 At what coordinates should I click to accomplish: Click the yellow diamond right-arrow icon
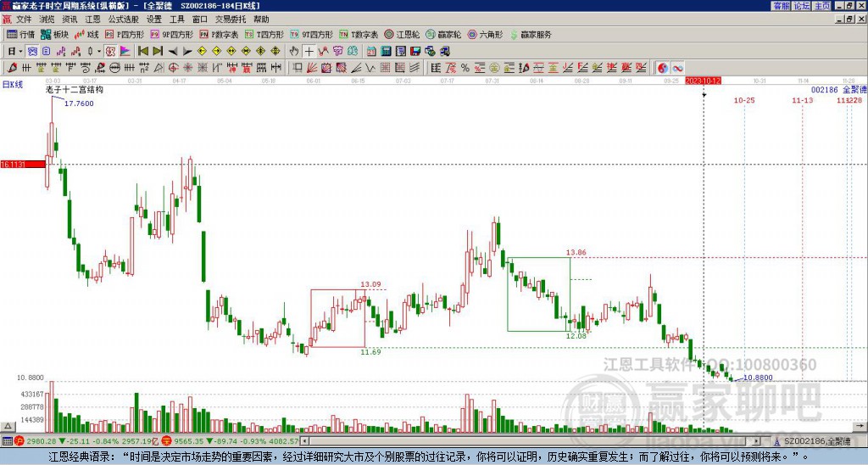coord(216,51)
